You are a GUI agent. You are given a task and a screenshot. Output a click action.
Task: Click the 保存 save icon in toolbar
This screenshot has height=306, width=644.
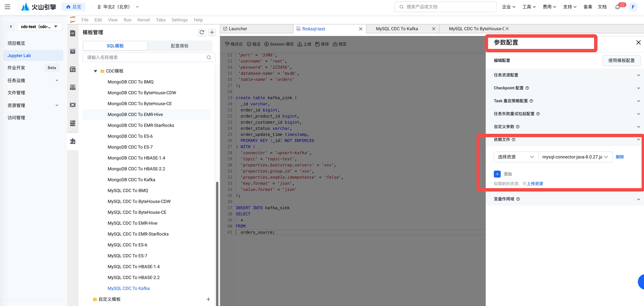coord(317,44)
